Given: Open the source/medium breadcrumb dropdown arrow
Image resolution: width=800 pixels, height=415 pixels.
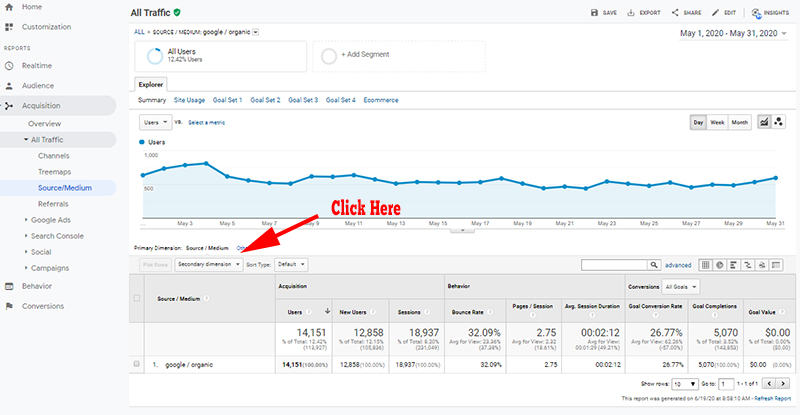Looking at the screenshot, I should coord(256,32).
